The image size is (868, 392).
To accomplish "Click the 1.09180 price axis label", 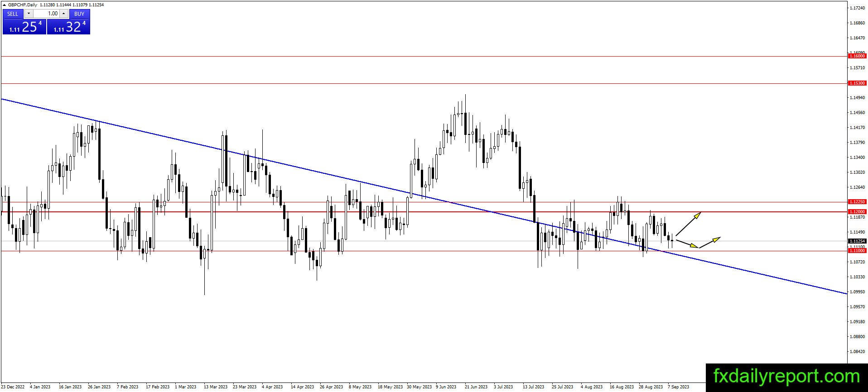I will (857, 322).
